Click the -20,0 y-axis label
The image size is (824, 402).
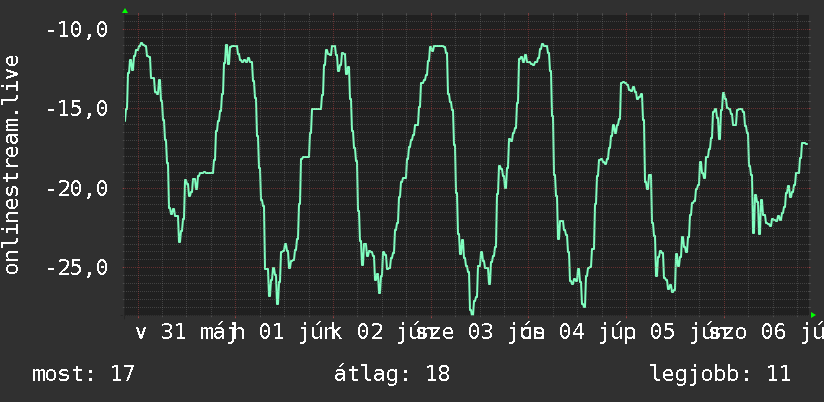tap(77, 188)
